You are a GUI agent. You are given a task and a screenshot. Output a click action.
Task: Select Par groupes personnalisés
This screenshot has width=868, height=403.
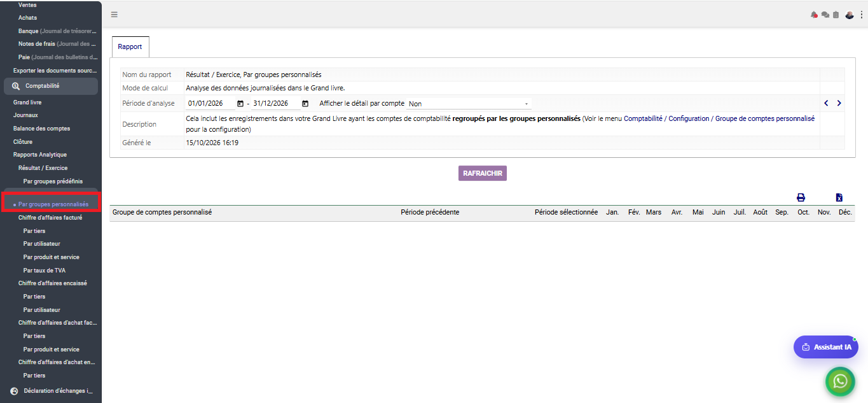tap(53, 204)
